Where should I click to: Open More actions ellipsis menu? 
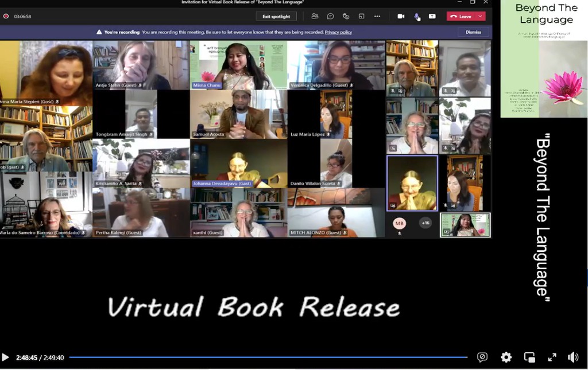click(x=377, y=16)
